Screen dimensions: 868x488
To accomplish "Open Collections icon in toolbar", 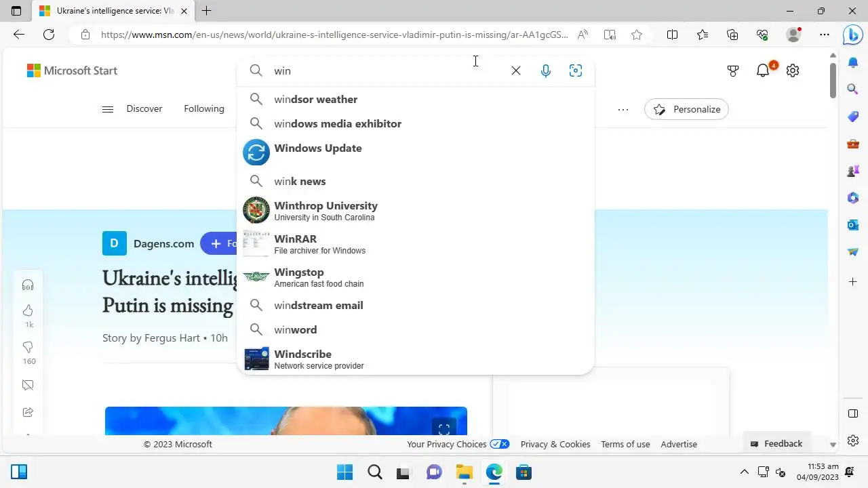I will 732,35.
